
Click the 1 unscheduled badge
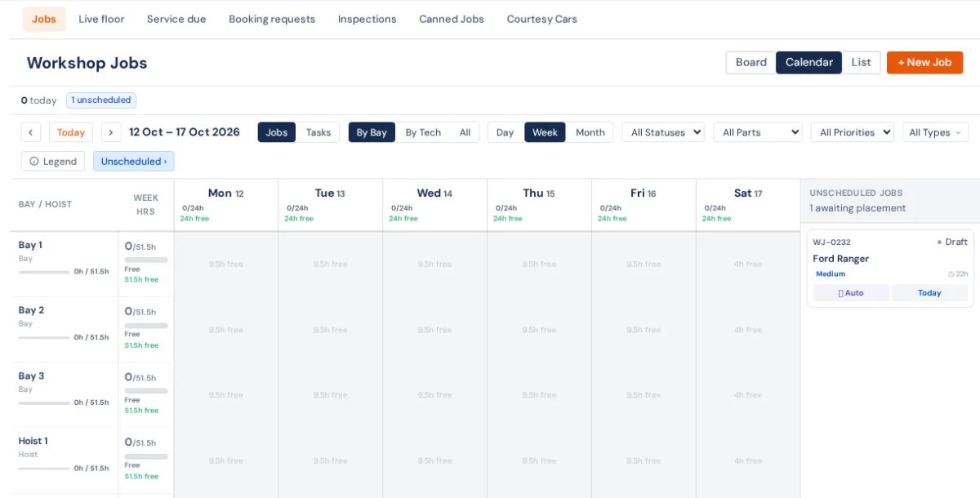pos(101,100)
